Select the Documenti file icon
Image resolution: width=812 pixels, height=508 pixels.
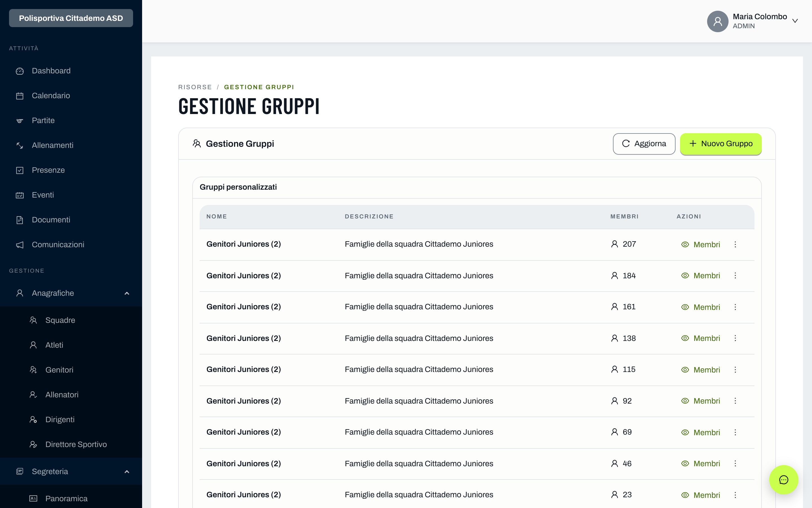coord(20,220)
